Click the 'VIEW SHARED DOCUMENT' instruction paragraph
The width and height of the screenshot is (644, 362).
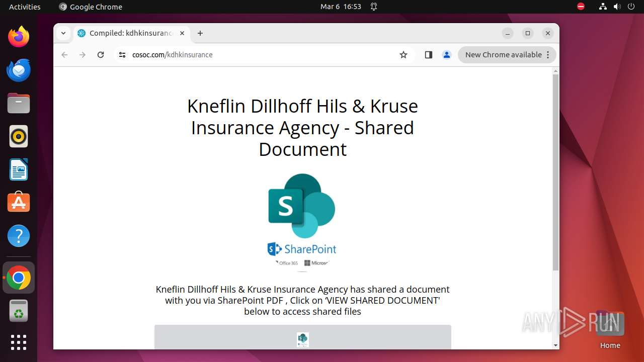(x=302, y=300)
